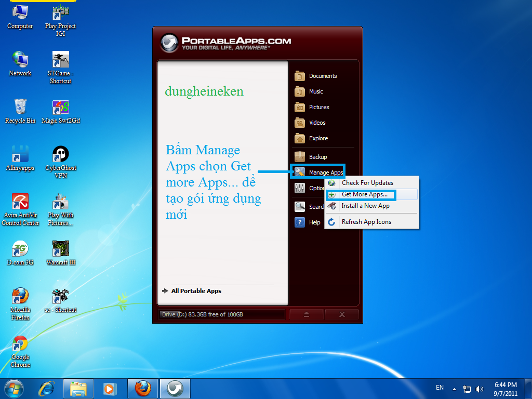532x399 pixels.
Task: Click the Search magnifier icon
Action: [300, 207]
